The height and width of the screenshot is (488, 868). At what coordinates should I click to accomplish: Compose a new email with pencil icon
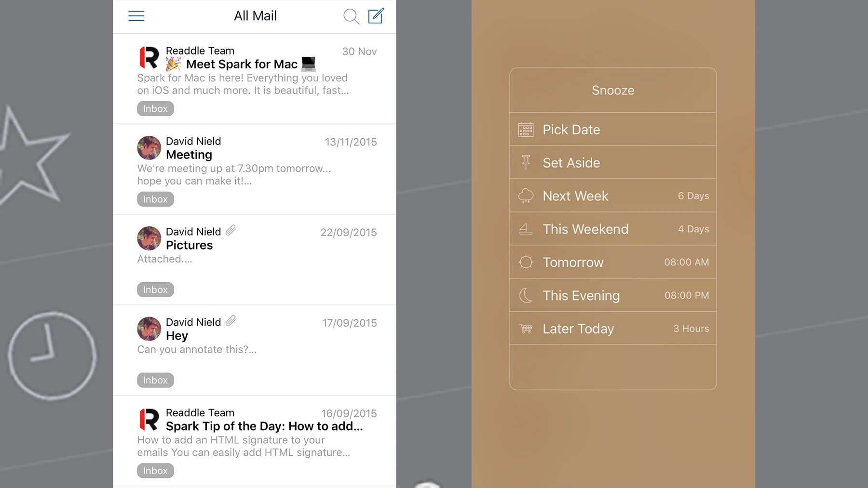point(376,15)
